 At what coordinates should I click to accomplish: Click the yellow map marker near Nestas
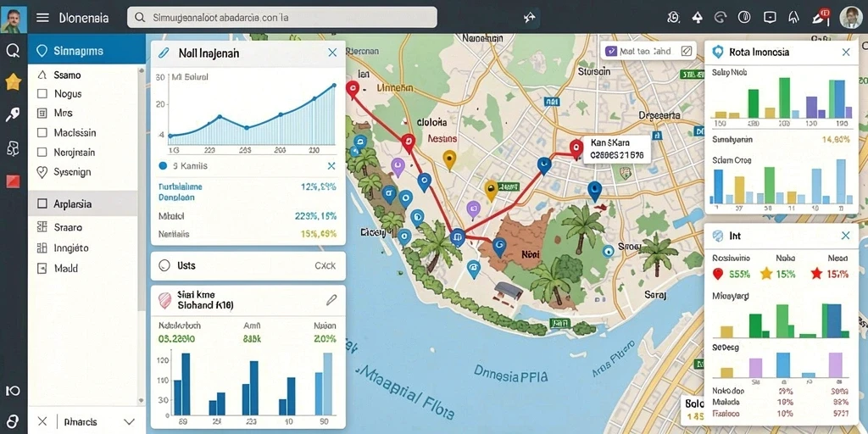tap(449, 160)
